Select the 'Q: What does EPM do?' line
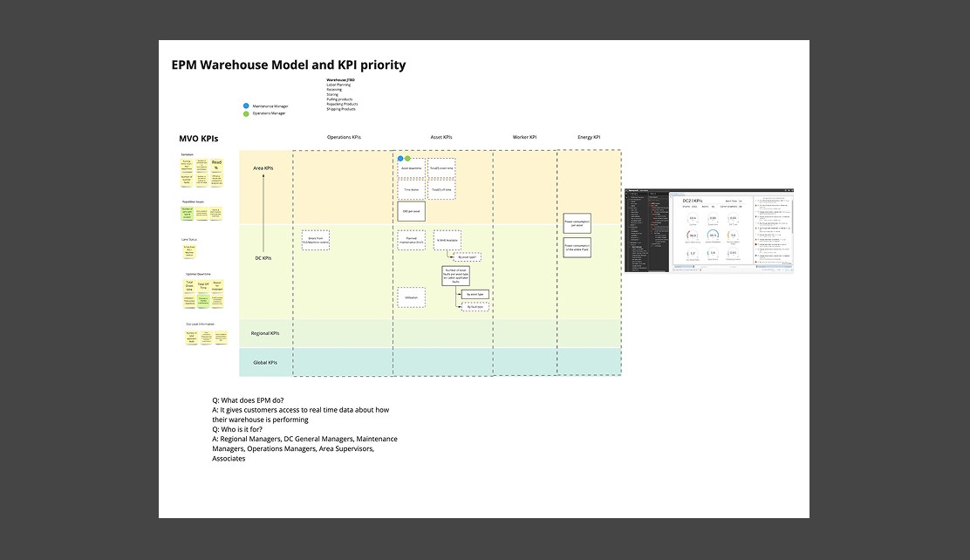The image size is (970, 560). pos(248,400)
